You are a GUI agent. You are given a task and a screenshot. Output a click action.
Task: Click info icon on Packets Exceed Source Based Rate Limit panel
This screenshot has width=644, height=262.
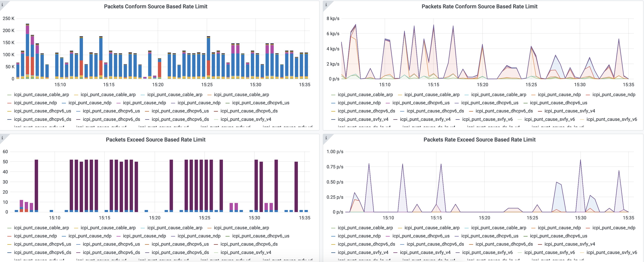pyautogui.click(x=2, y=138)
